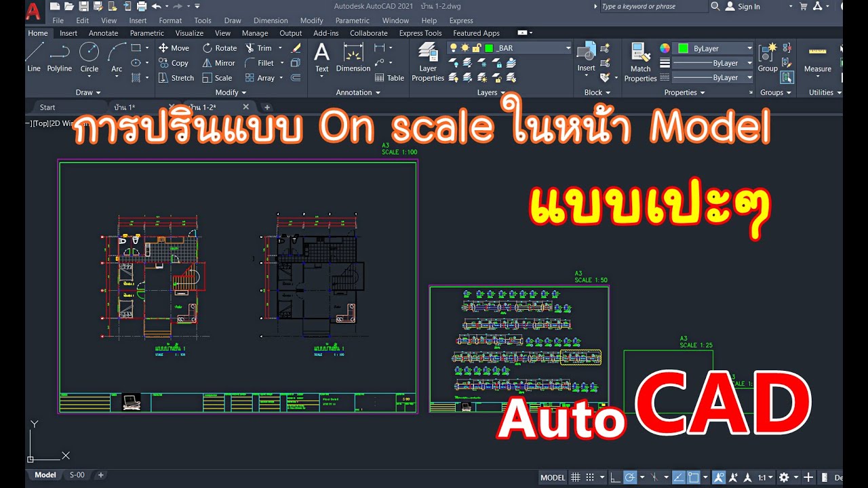Click the Scale tool

click(217, 78)
